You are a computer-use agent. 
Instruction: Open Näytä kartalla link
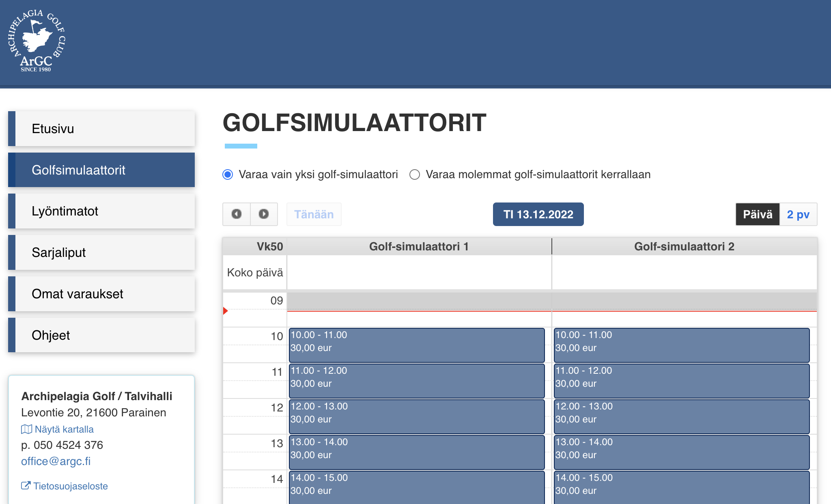click(64, 429)
